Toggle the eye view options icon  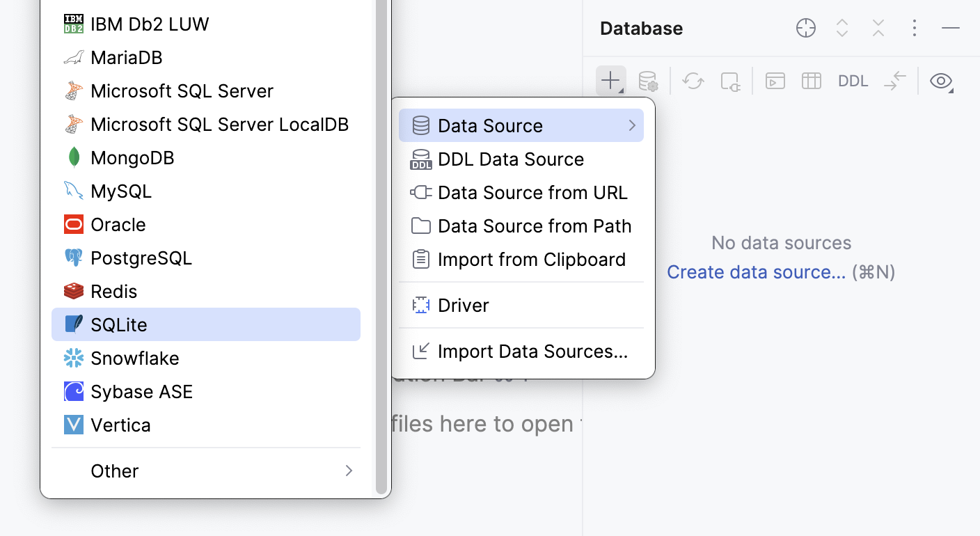point(941,81)
